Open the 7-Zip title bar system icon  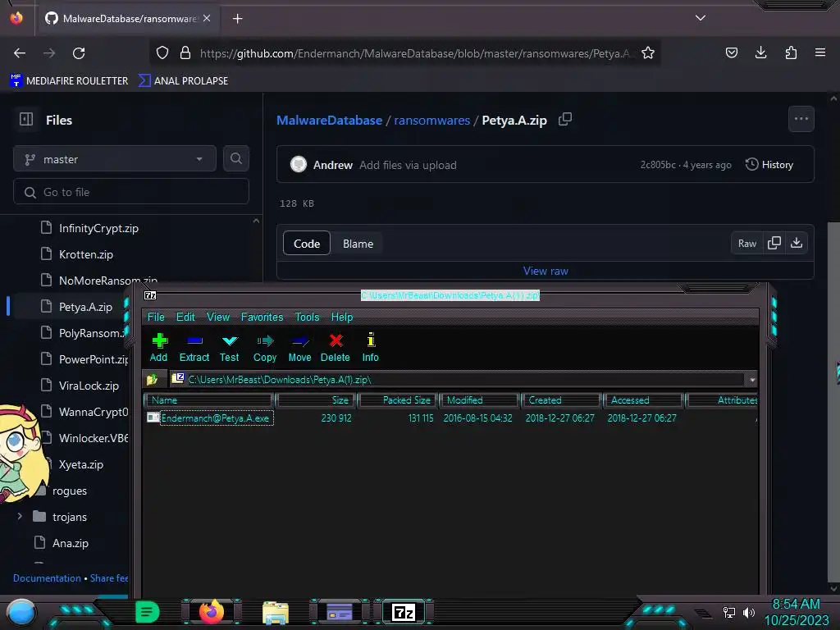pos(151,295)
